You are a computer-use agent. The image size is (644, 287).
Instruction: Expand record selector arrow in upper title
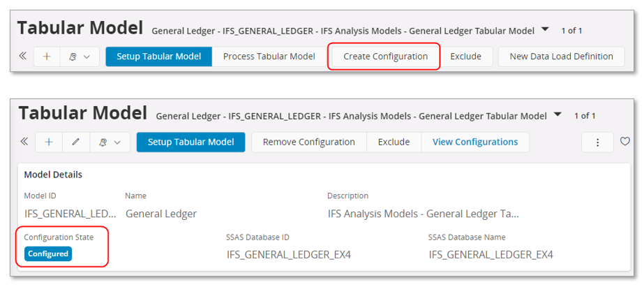545,30
